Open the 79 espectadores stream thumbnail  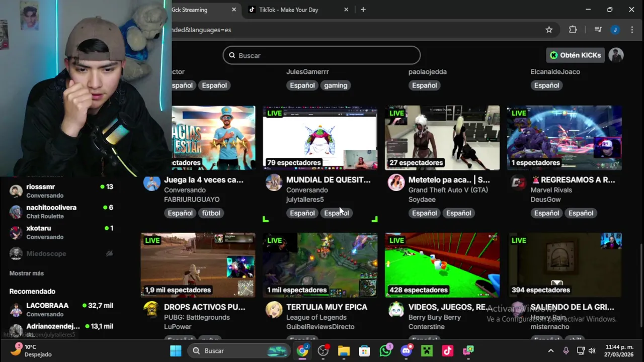pos(320,138)
